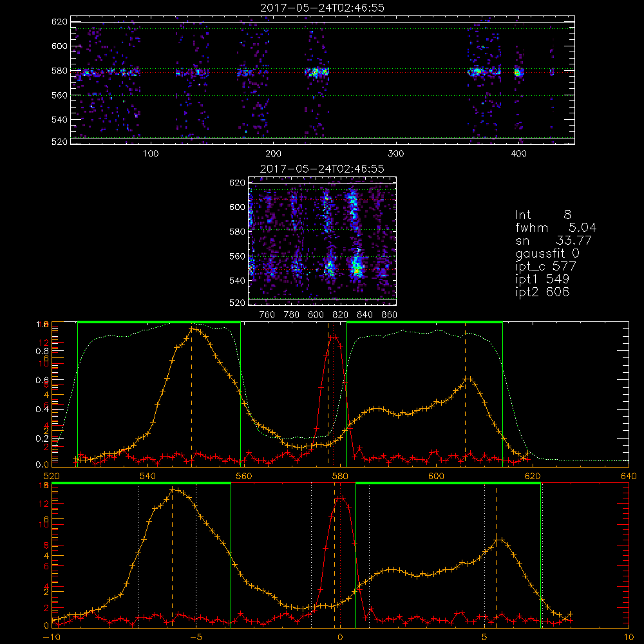Click x-axis label 0 on bottom plot
This screenshot has height=644, width=644.
point(340,638)
